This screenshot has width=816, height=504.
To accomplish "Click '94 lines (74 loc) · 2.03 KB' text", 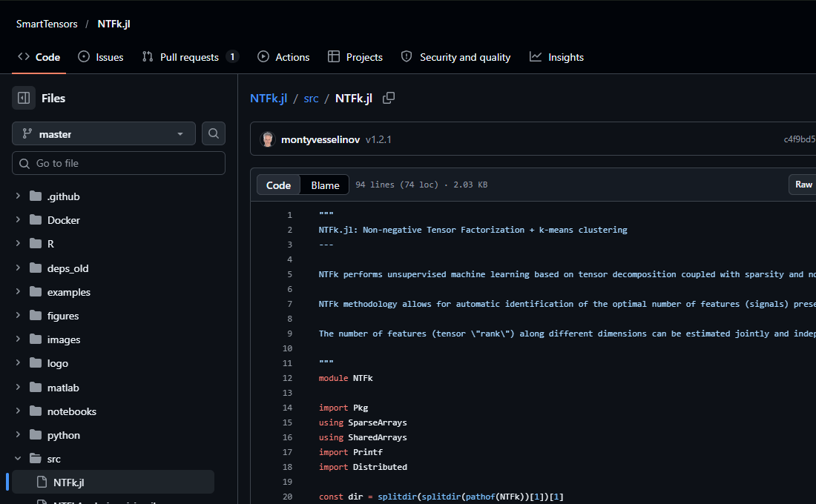I will [x=421, y=185].
